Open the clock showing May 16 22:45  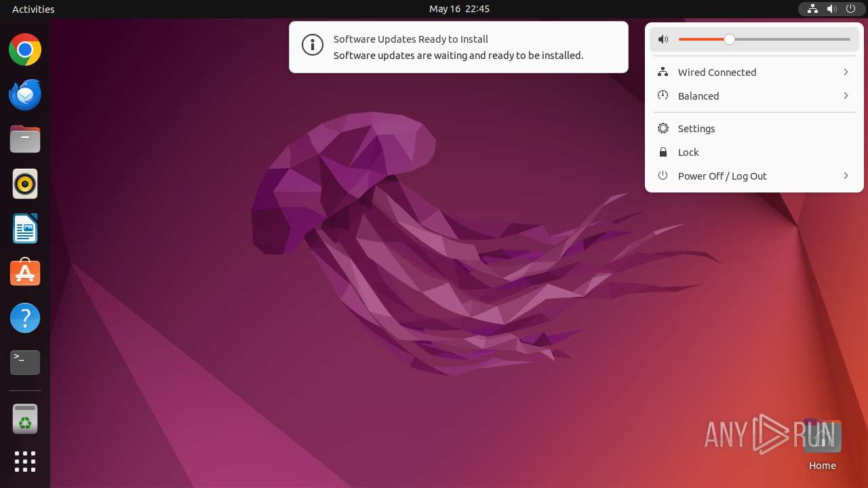coord(459,9)
